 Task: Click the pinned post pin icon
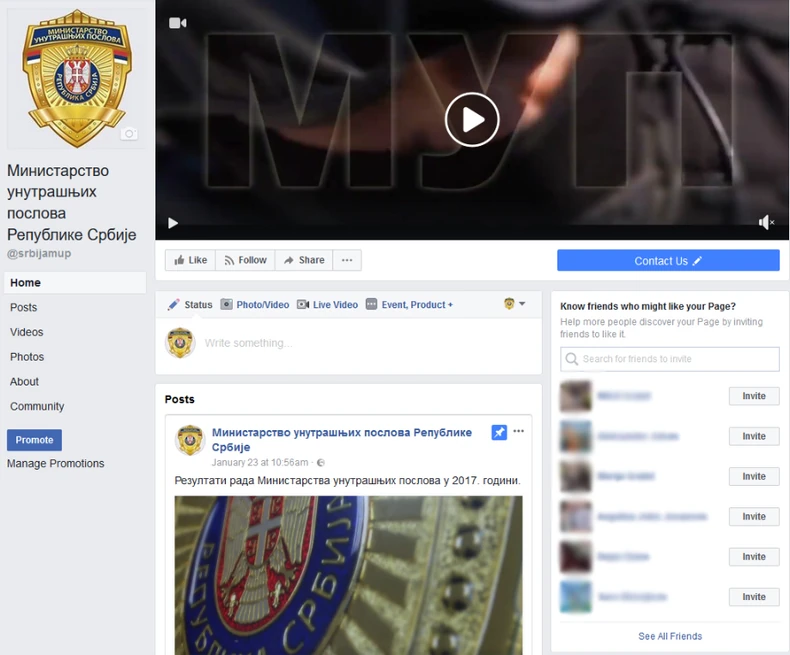499,432
